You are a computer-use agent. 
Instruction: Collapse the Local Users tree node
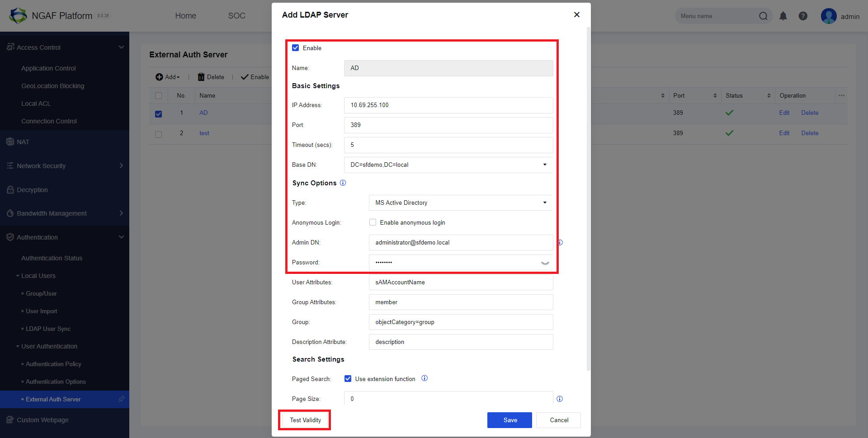tap(18, 276)
